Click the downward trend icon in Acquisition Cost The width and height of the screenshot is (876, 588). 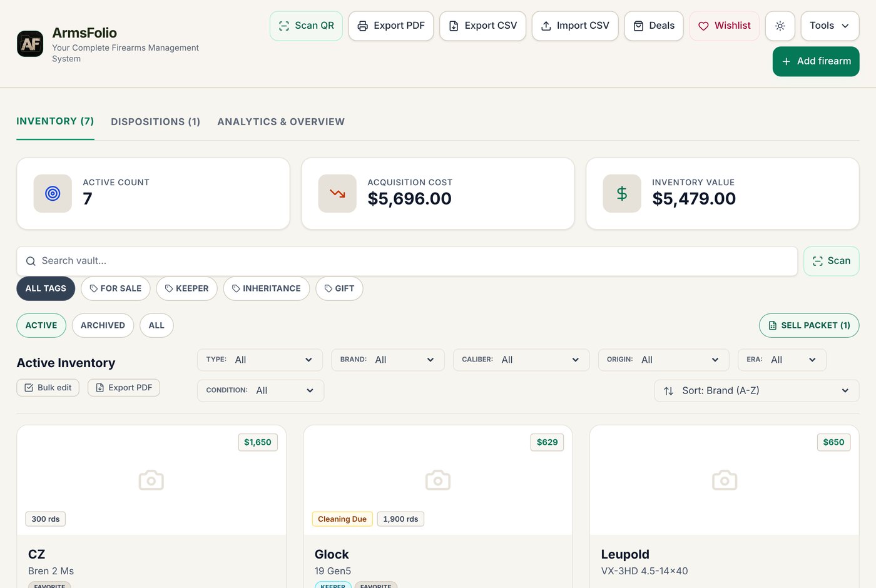pos(337,193)
